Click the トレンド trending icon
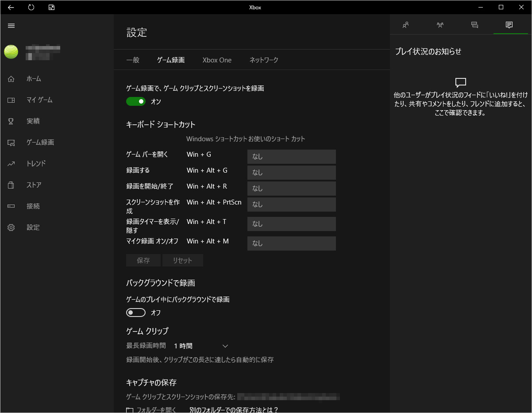Viewport: 532px width, 413px height. (x=11, y=164)
